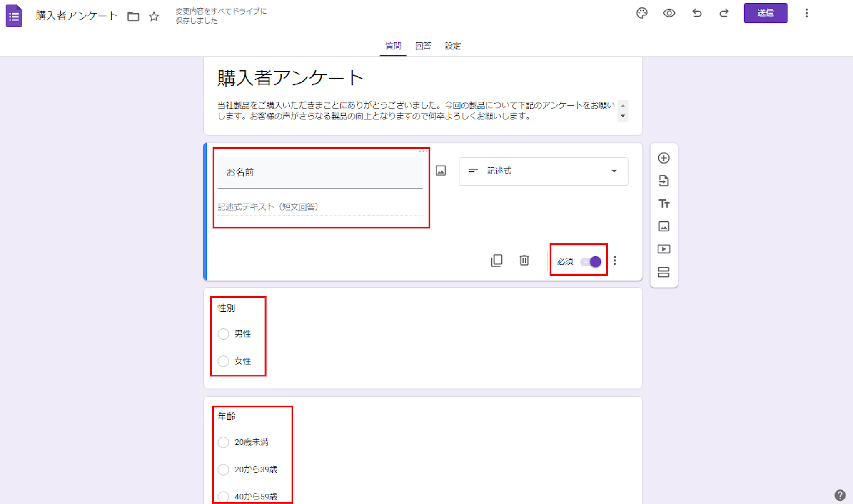
Task: Add a new question with plus icon
Action: tap(663, 158)
